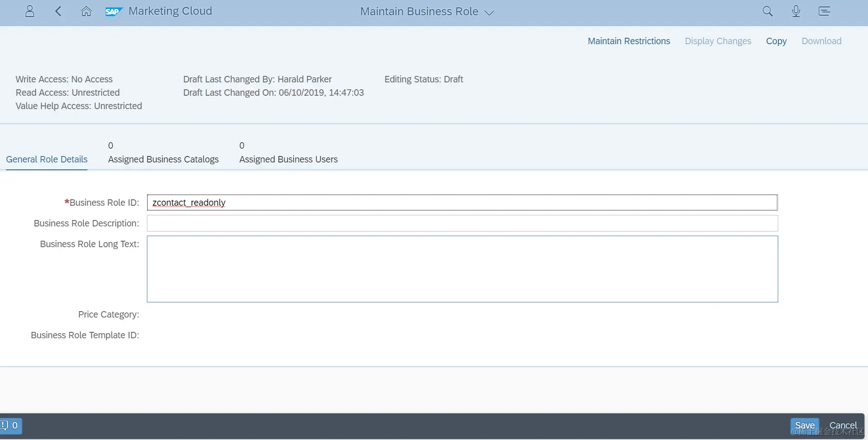The image size is (868, 440).
Task: Focus the Business Role ID field
Action: [x=462, y=203]
